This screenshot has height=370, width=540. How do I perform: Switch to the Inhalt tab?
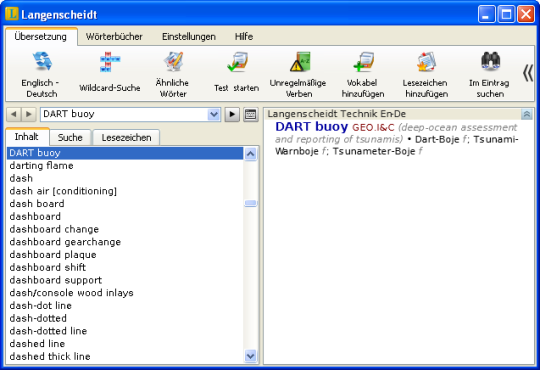(x=27, y=137)
